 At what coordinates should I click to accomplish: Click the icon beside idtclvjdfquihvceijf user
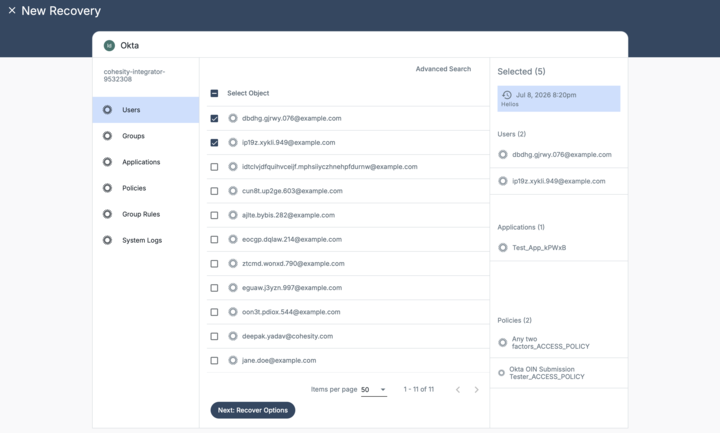[233, 167]
